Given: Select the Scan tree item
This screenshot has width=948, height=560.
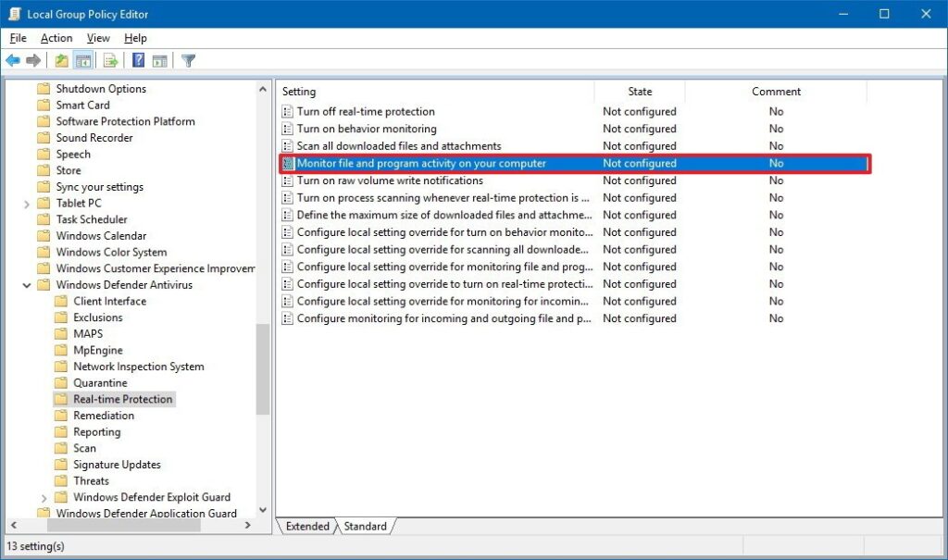Looking at the screenshot, I should pyautogui.click(x=84, y=448).
